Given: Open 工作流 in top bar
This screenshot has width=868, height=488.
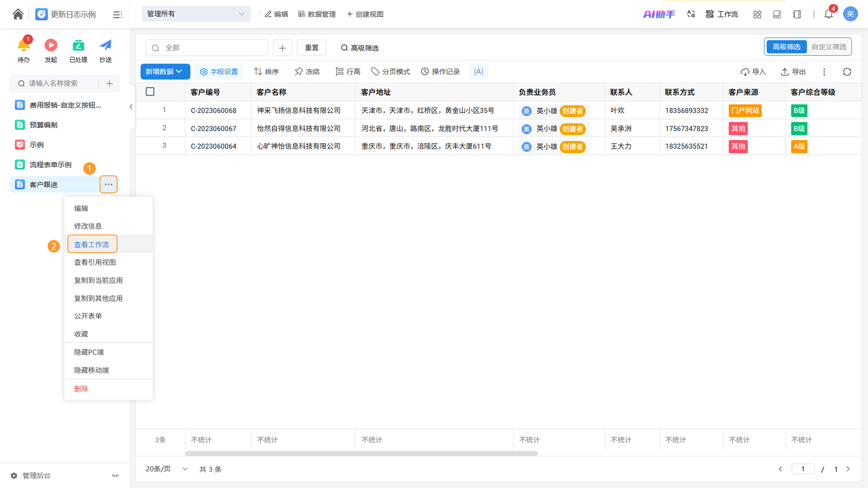Looking at the screenshot, I should [x=722, y=14].
